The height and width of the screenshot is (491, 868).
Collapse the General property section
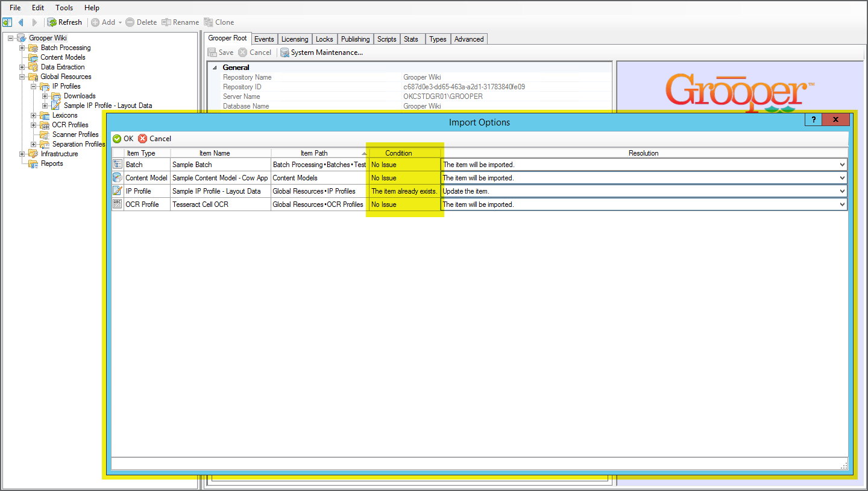coord(214,68)
